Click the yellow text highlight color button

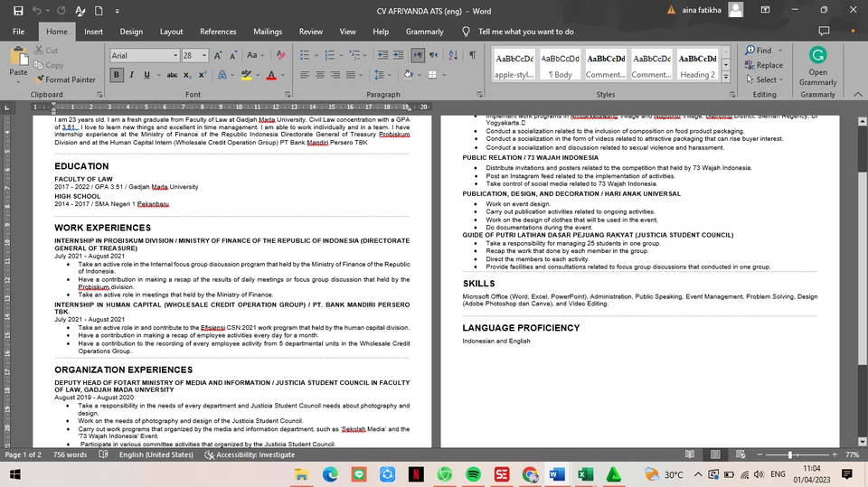click(246, 75)
